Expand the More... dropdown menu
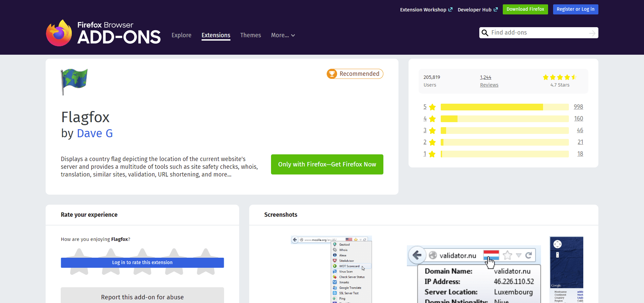Viewport: 644px width, 303px height. 283,35
